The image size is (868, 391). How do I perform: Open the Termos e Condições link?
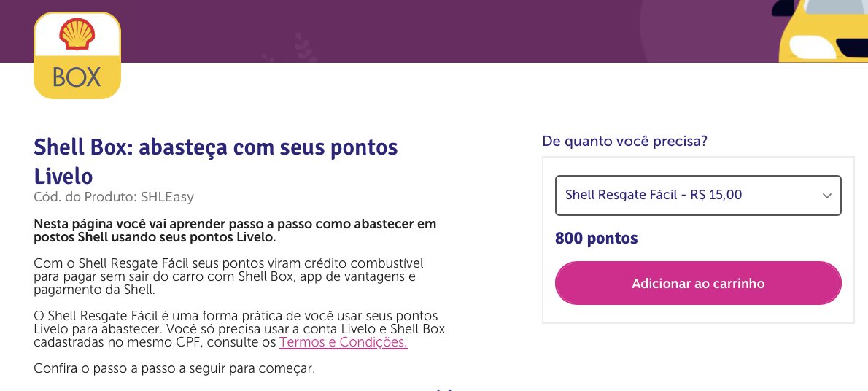pos(344,342)
